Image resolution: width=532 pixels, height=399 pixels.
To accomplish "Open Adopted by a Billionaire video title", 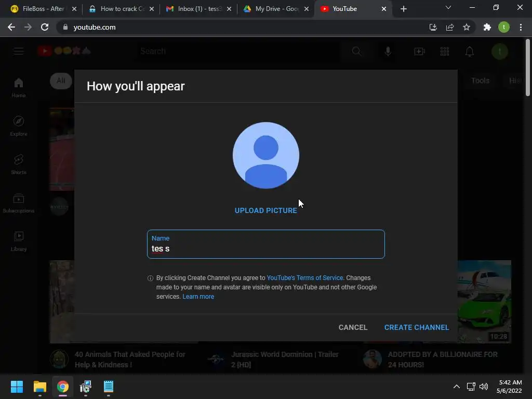I will pyautogui.click(x=443, y=360).
